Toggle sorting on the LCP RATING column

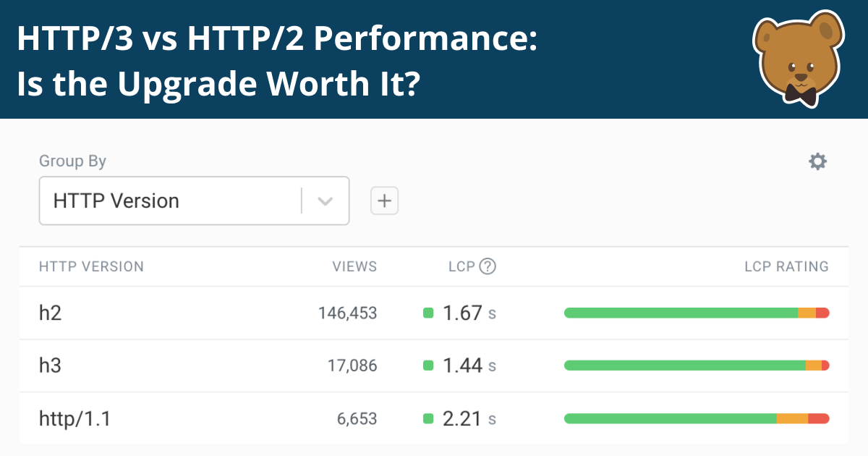tap(787, 266)
